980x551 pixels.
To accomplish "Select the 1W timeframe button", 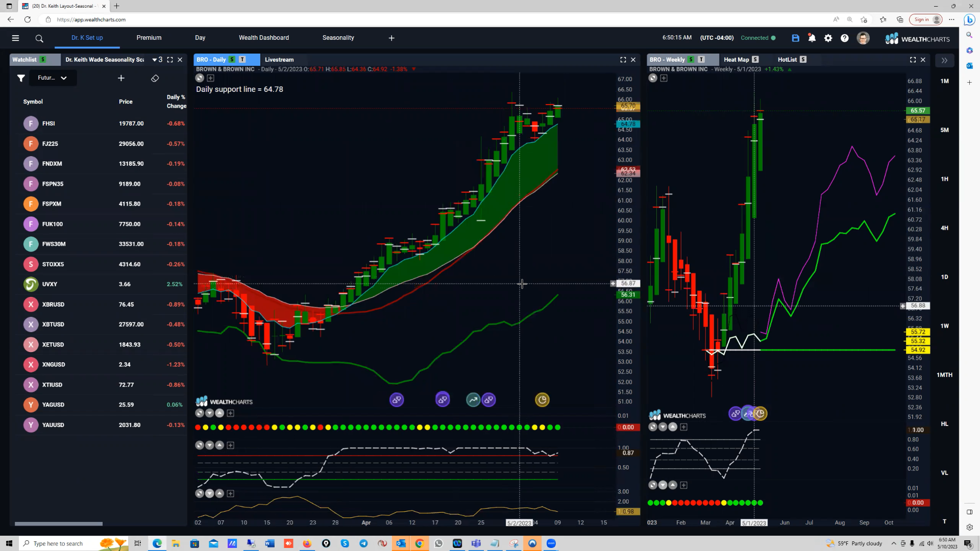I will [x=945, y=326].
